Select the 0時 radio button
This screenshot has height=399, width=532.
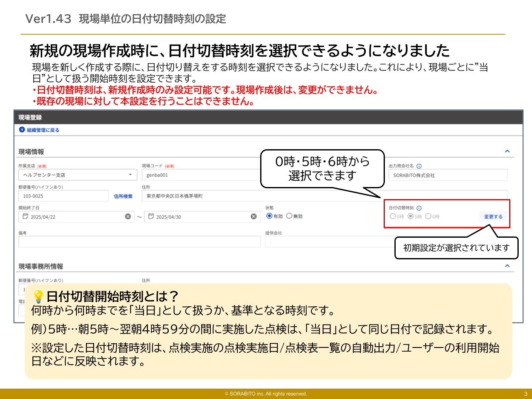[x=393, y=217]
